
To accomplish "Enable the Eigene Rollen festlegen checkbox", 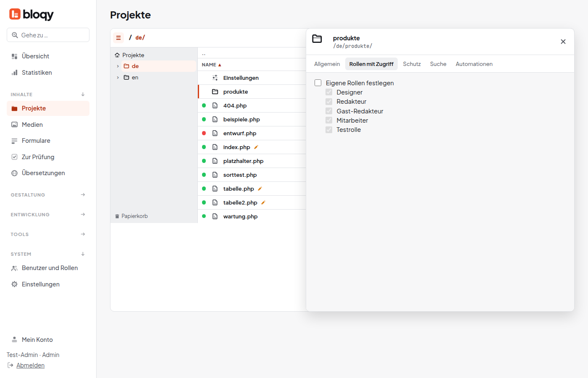I will pos(318,83).
